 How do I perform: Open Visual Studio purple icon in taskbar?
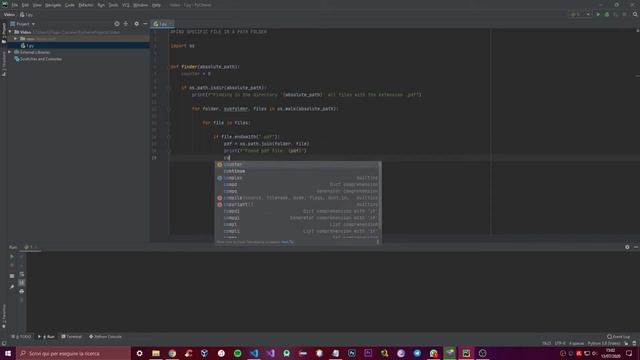point(270,353)
